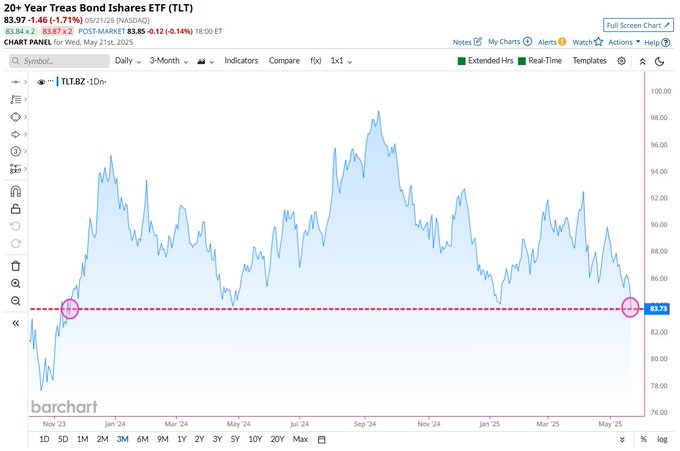Click the Notes link
Viewport: 680px width, 451px height.
tap(462, 42)
